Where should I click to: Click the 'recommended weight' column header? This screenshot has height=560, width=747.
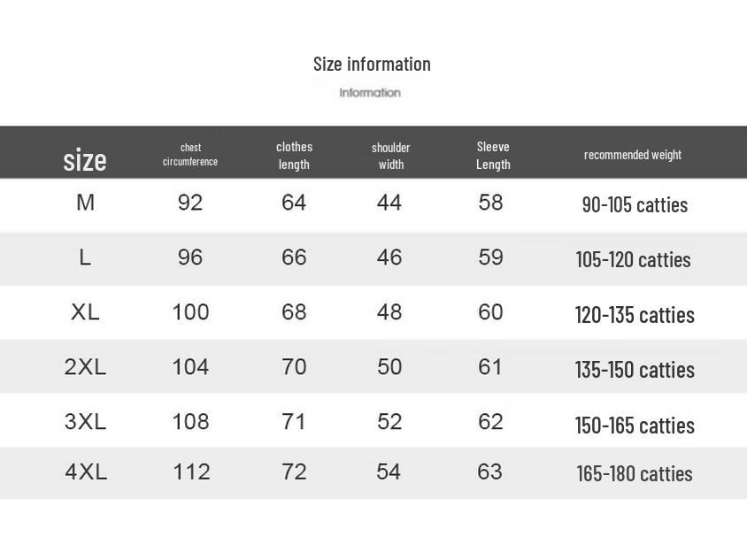click(633, 155)
